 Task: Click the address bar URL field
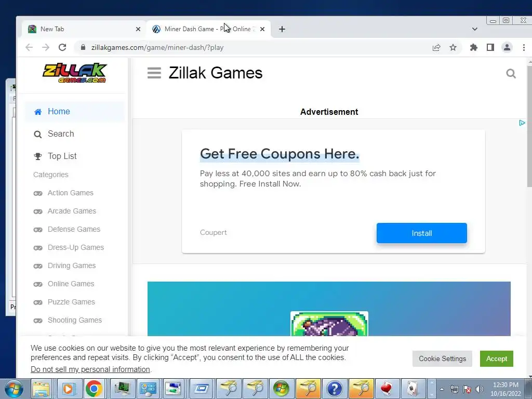pos(251,47)
